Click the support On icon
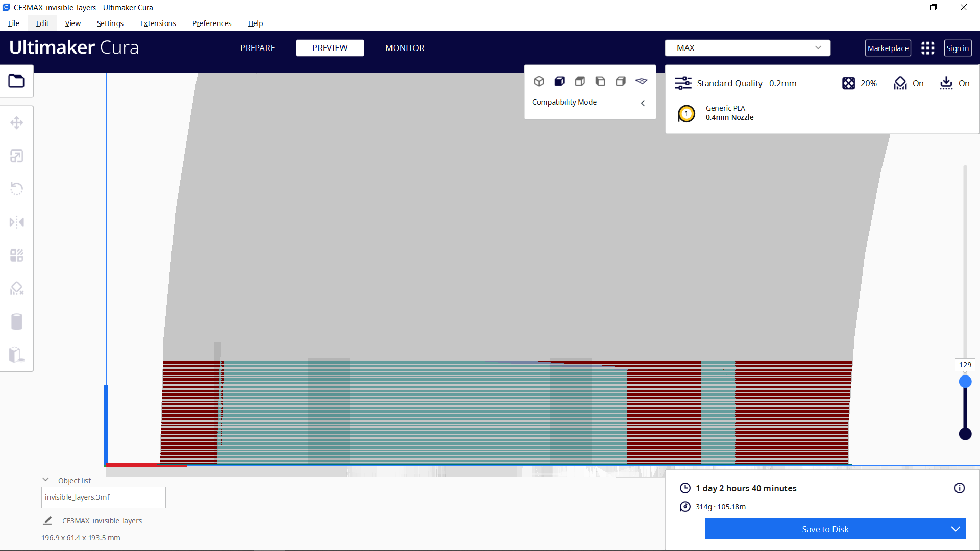 (900, 83)
